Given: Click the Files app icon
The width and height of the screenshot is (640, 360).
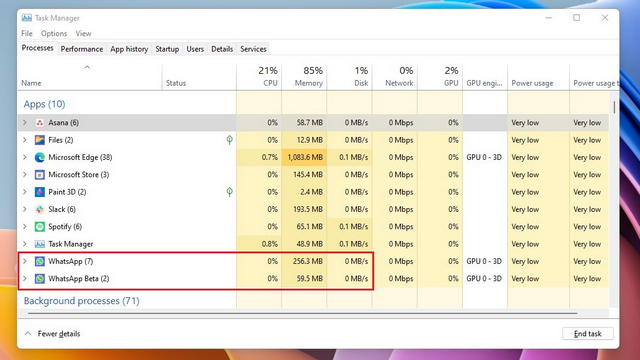Looking at the screenshot, I should (40, 140).
